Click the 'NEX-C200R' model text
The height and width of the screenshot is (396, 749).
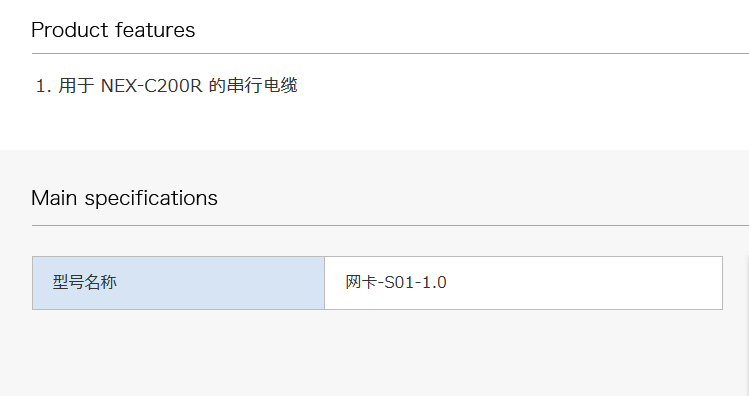[151, 86]
